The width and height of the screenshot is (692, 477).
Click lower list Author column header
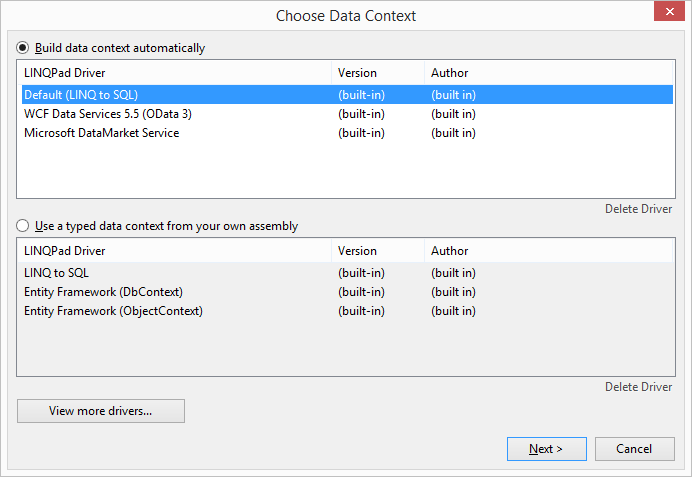tap(549, 251)
